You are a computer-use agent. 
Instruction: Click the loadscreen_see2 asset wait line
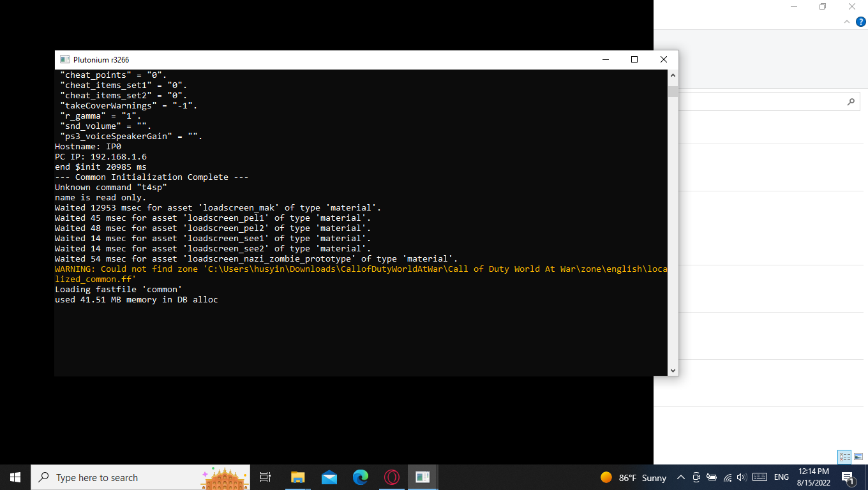(213, 249)
